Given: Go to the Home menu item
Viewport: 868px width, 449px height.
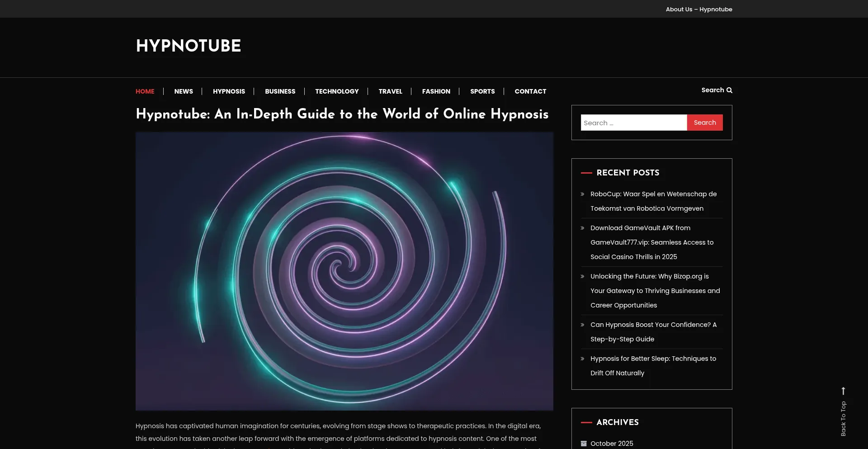Looking at the screenshot, I should 145,91.
